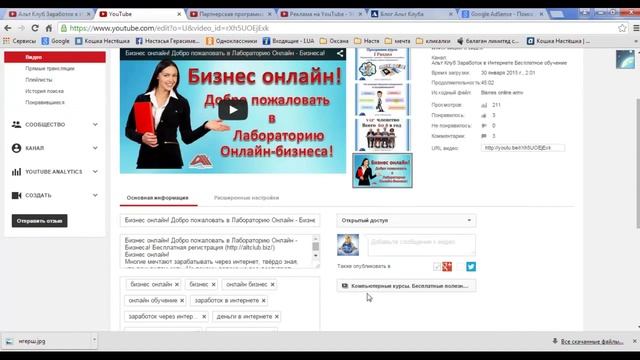
Task: Click the video title input field
Action: (220, 220)
